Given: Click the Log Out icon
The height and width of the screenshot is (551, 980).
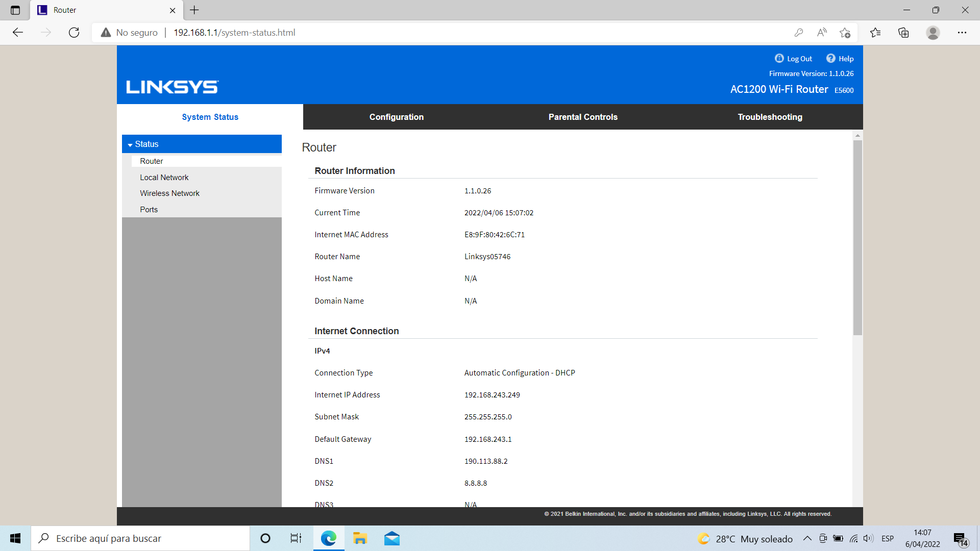Looking at the screenshot, I should click(x=779, y=58).
